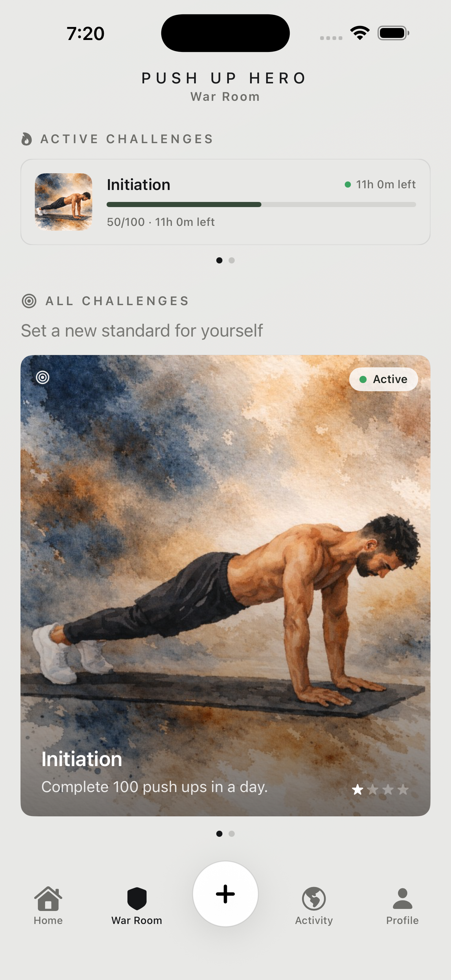Tap the target icon on Initiation card image

[x=43, y=377]
